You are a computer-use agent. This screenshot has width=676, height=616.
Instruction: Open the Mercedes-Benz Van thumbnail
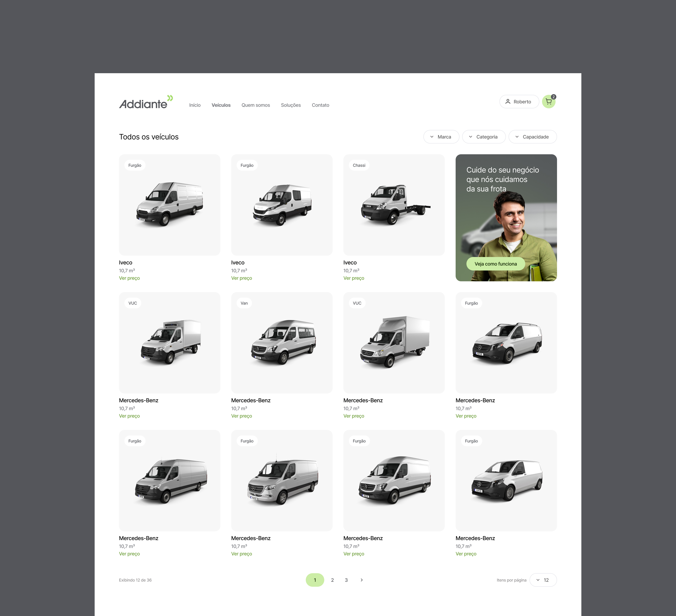click(282, 343)
